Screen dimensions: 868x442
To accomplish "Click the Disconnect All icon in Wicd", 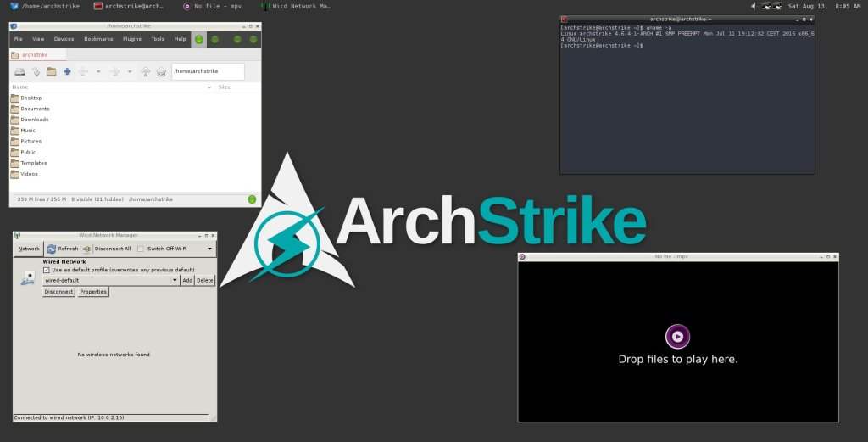I will point(86,249).
